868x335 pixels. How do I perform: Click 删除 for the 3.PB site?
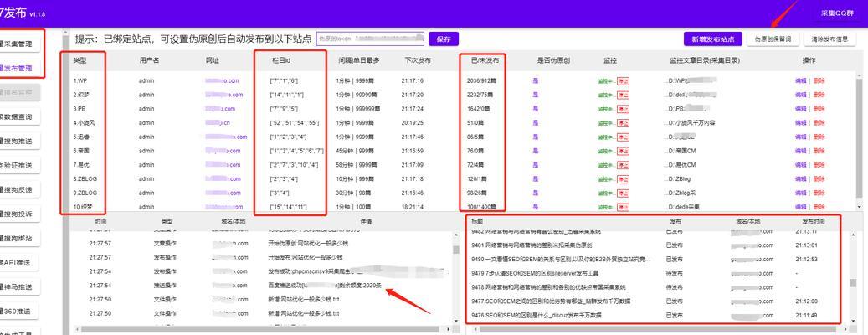[x=819, y=109]
